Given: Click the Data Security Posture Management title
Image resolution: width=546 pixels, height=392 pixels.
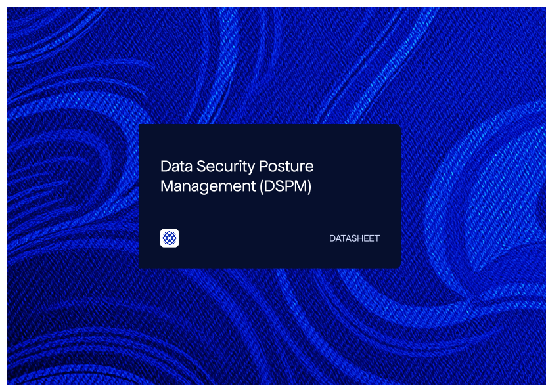Looking at the screenshot, I should coord(238,176).
